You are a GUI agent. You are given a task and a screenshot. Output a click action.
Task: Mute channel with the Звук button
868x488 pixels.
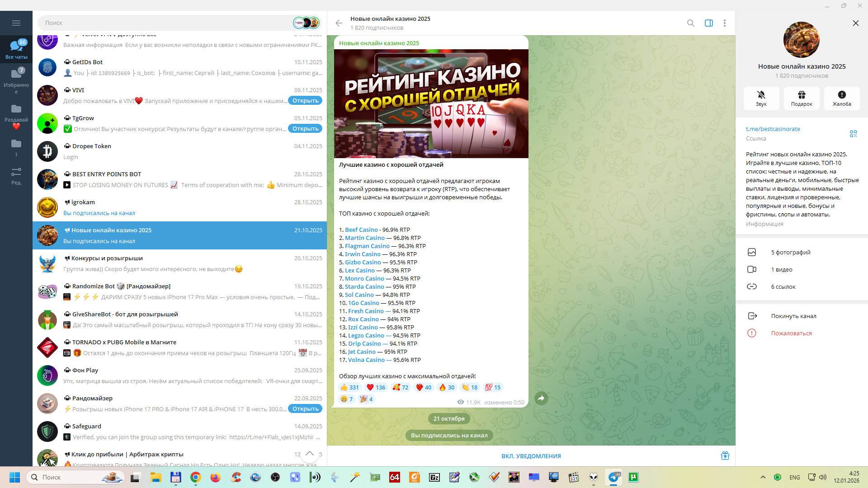click(761, 98)
